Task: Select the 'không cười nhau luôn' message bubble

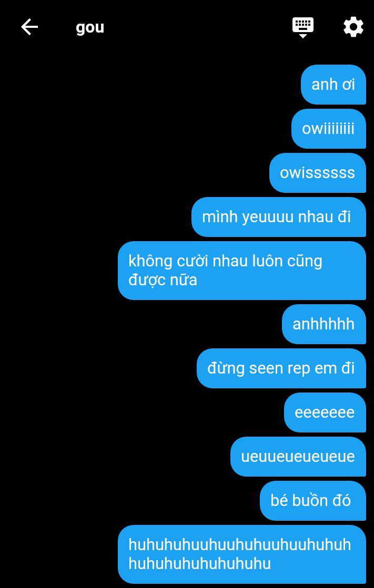Action: 242,271
